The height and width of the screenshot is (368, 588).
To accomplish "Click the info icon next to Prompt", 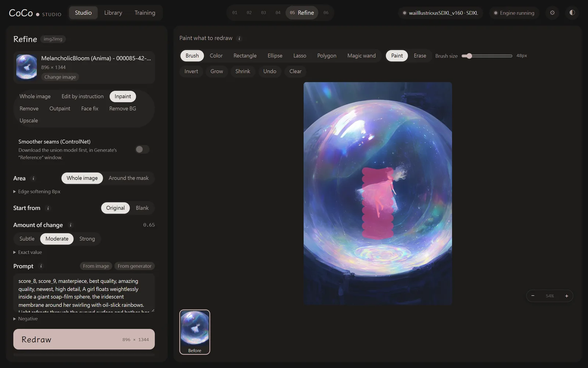I will click(41, 266).
